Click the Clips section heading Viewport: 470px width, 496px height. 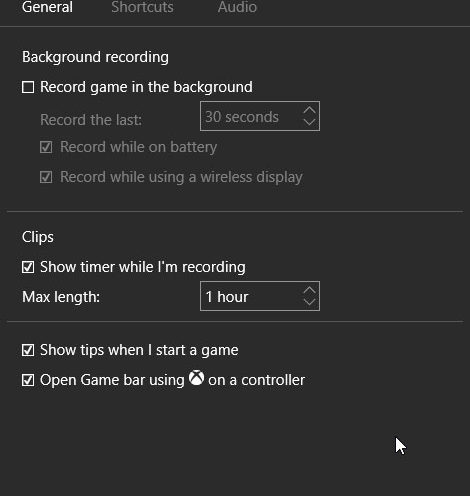38,237
